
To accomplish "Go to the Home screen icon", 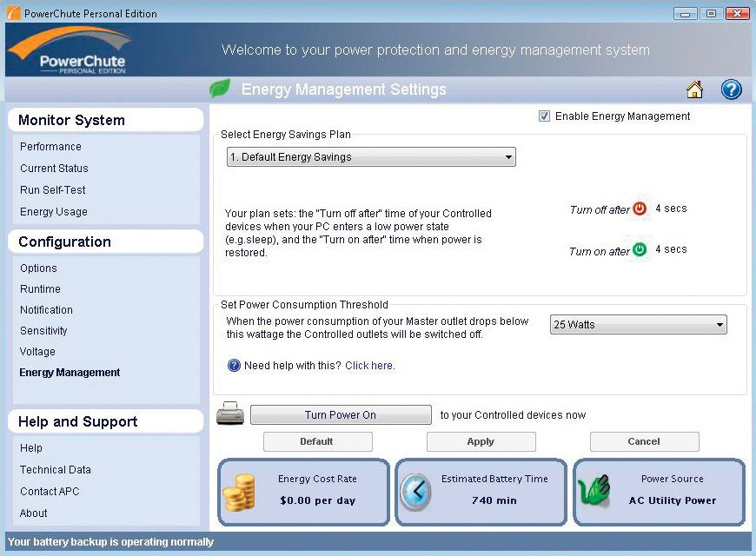I will (694, 89).
